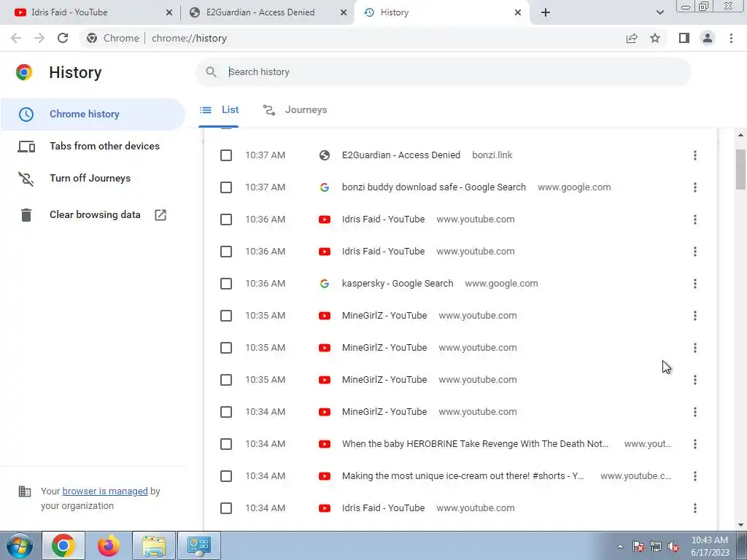Viewport: 747px width, 560px height.
Task: Open the actions menu for the 10:34 AM Idris Faid entry
Action: pyautogui.click(x=695, y=508)
